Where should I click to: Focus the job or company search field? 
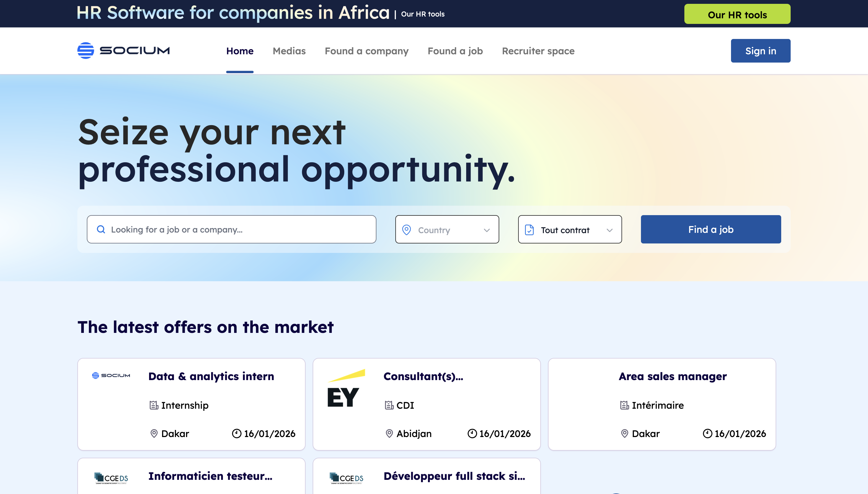pyautogui.click(x=238, y=229)
